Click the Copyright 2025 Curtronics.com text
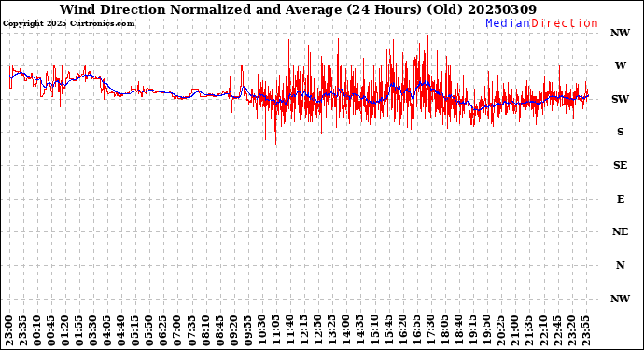 68,24
